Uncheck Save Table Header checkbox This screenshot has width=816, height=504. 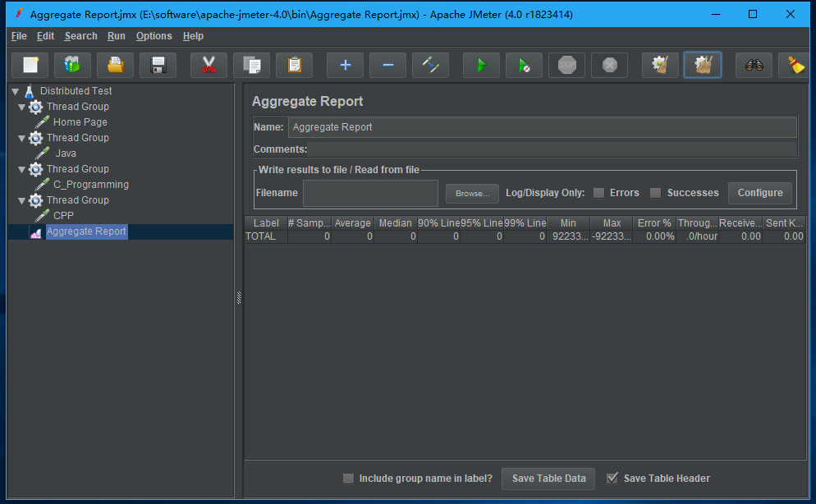coord(612,479)
